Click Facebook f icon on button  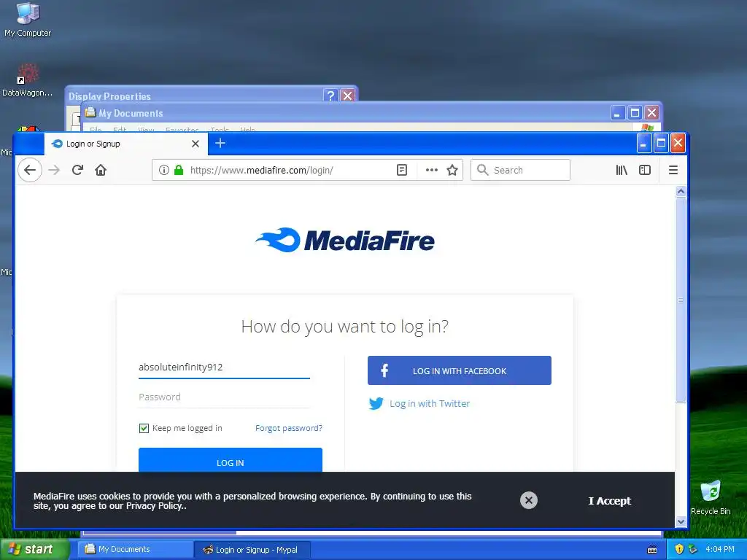384,370
